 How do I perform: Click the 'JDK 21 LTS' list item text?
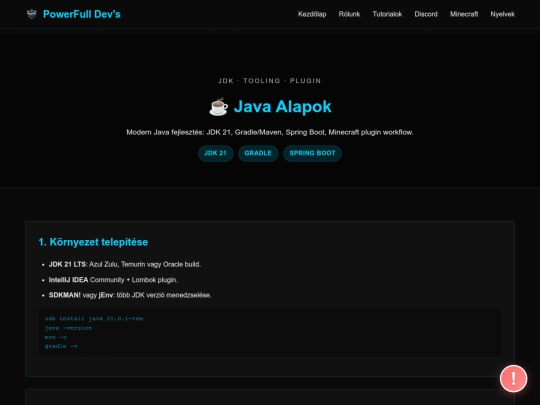pos(125,264)
